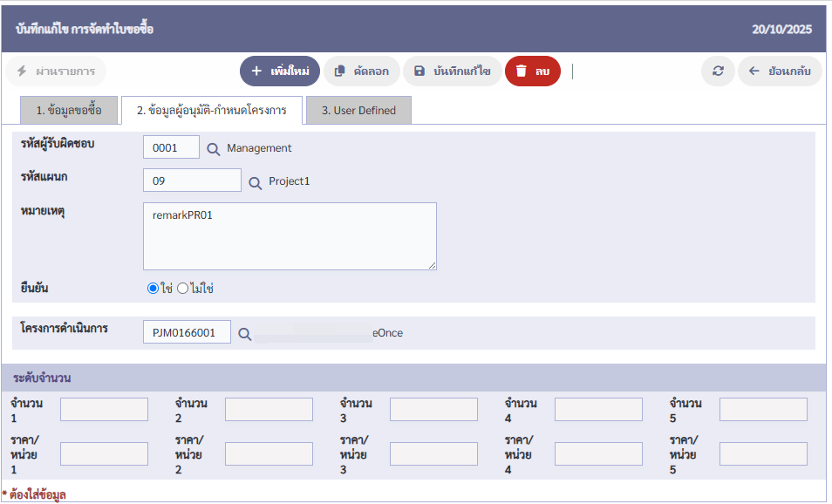Click search icon beside department code 09
832x504 pixels.
coord(256,182)
